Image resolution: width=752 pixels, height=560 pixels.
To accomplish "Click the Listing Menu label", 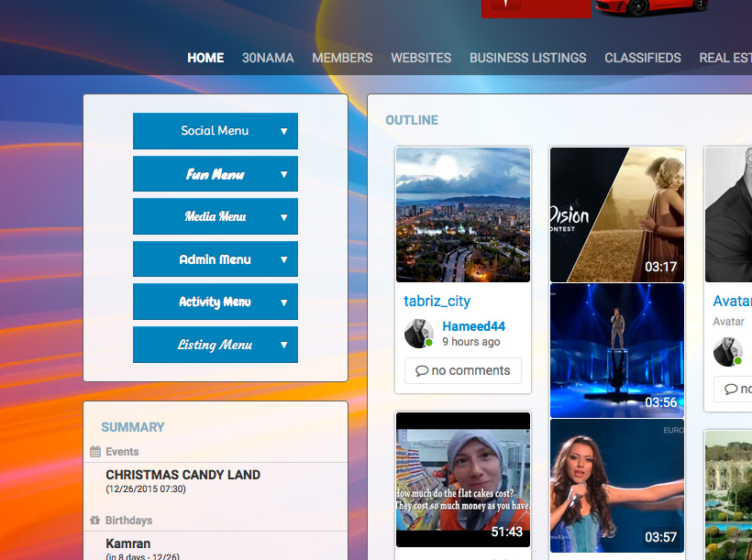I will [215, 345].
